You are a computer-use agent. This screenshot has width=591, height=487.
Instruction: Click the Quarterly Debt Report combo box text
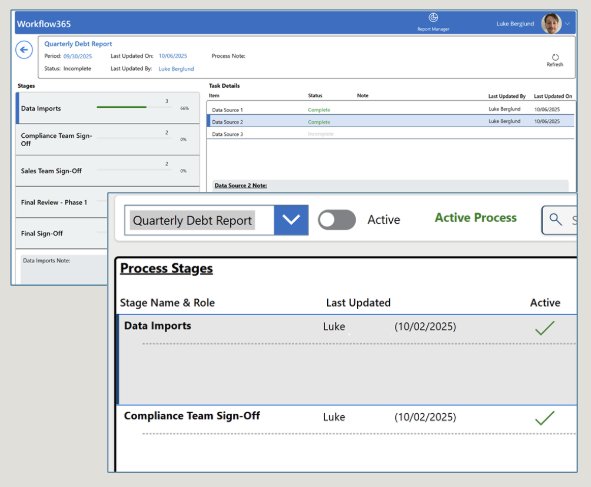pyautogui.click(x=192, y=220)
